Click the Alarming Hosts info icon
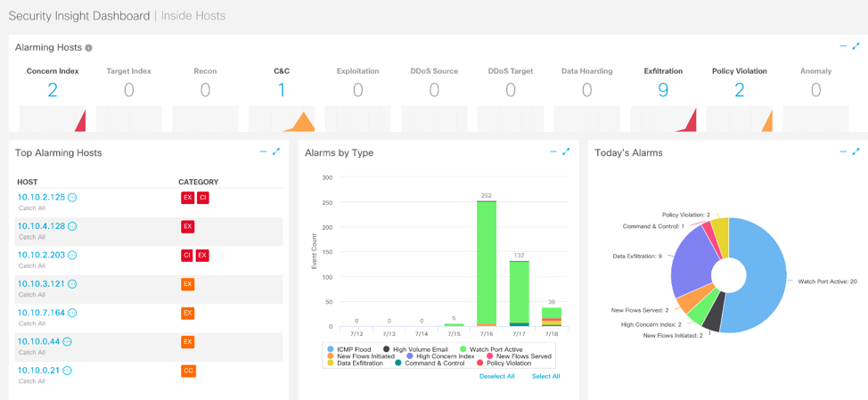Viewport: 868px width, 400px height. point(88,48)
